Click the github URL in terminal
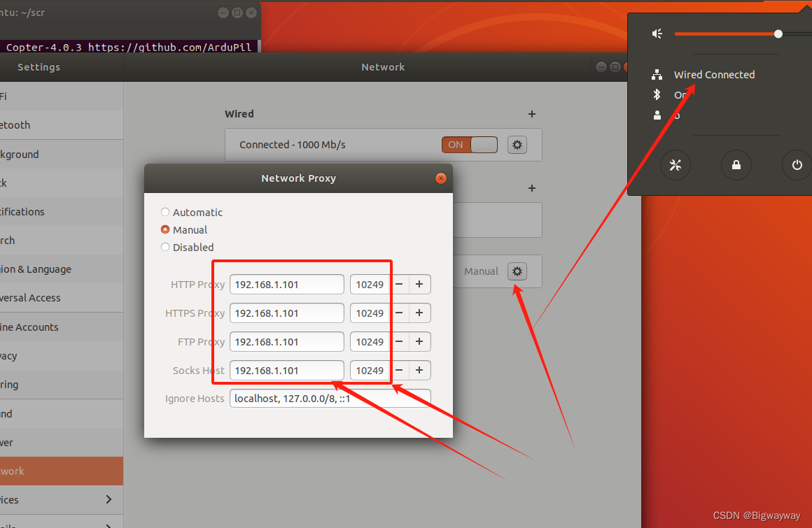Screen dimensions: 812x528 point(169,47)
